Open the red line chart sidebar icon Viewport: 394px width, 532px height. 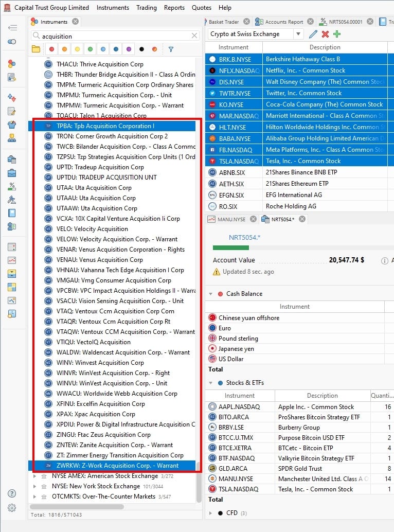tap(11, 260)
